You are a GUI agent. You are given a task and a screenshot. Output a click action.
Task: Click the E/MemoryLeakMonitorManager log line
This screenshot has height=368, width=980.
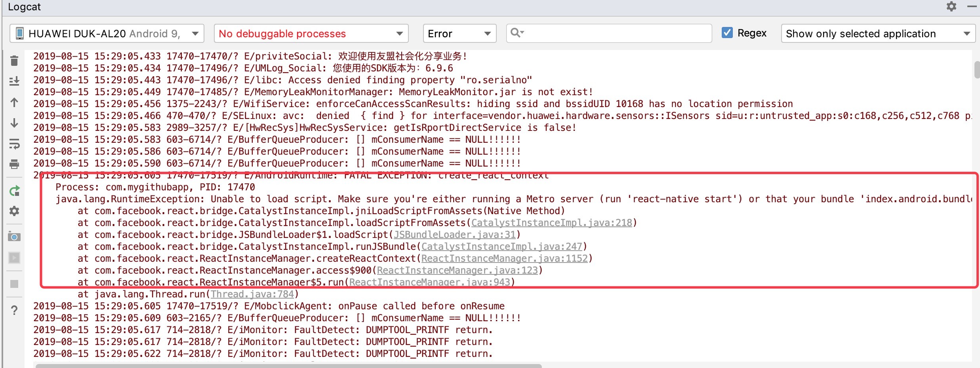point(313,92)
